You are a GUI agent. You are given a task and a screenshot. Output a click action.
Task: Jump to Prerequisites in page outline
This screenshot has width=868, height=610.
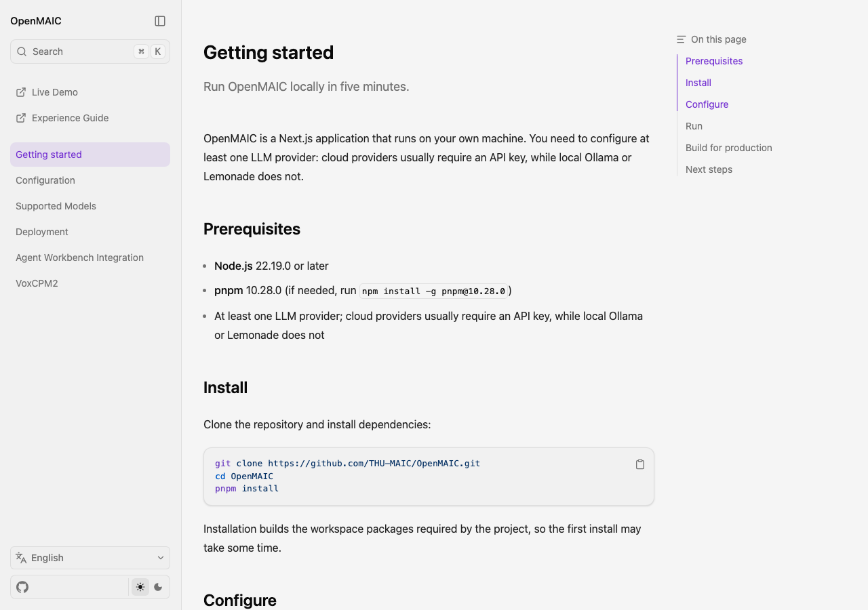pos(714,61)
